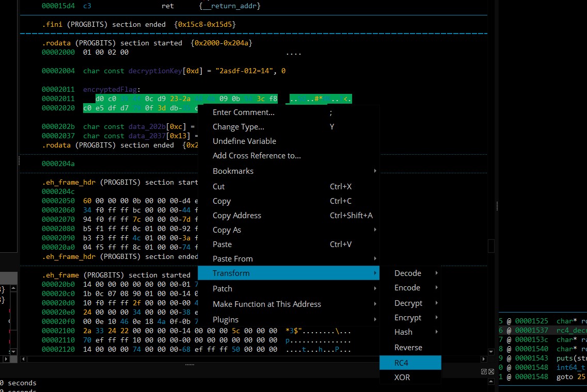Screen dimensions: 587x392
Task: Click address 0000204a
Action: (x=58, y=164)
